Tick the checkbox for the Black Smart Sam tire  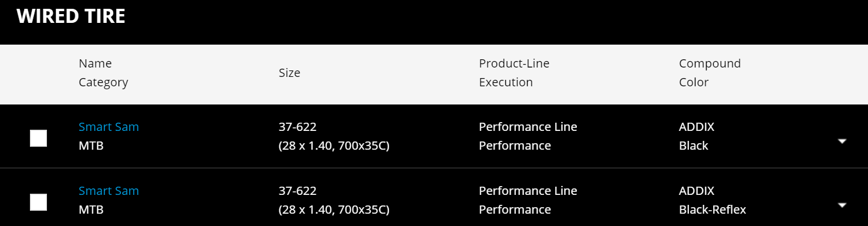pos(38,139)
